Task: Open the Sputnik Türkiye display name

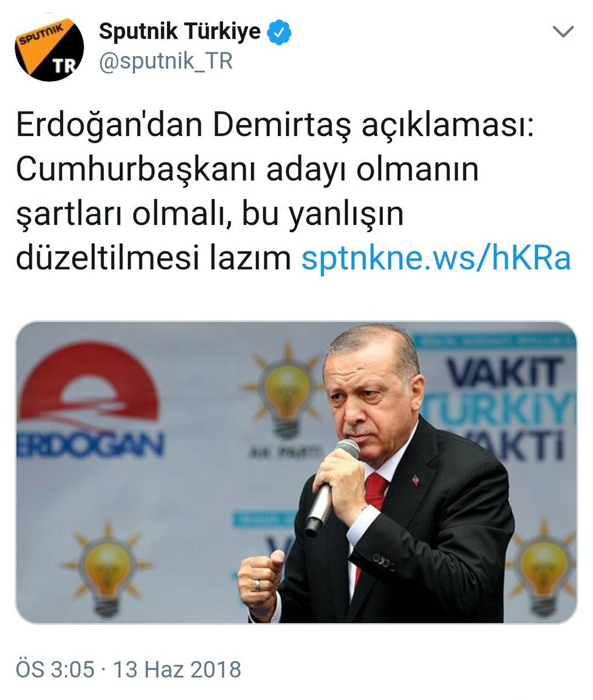Action: [x=180, y=32]
